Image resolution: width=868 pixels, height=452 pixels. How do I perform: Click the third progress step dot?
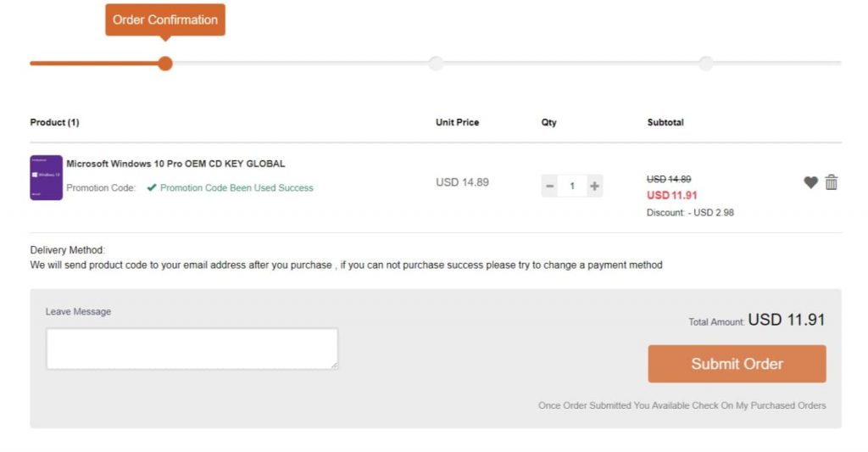[705, 63]
